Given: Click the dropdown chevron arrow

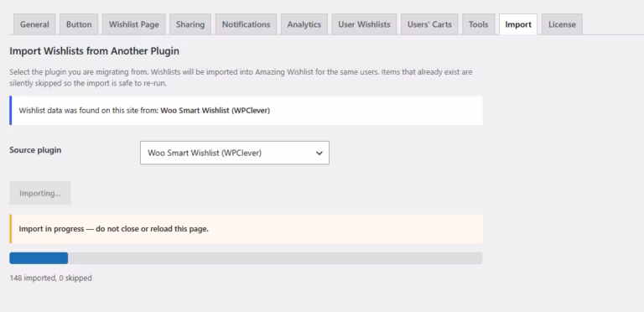Looking at the screenshot, I should (319, 153).
